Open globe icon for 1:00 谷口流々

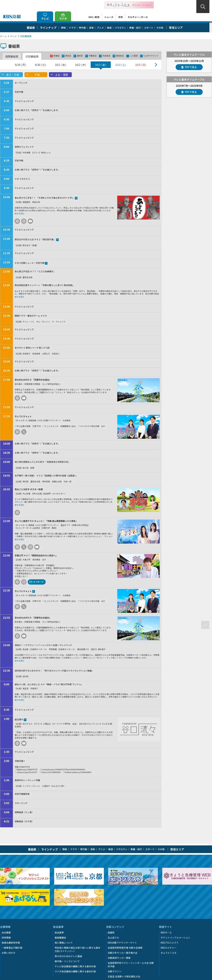coord(17,743)
